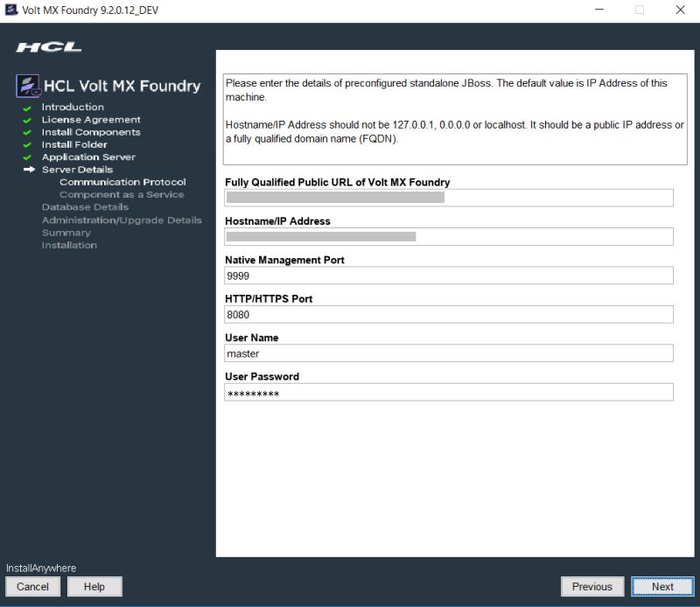Click the JBoss instructions text box

click(455, 119)
